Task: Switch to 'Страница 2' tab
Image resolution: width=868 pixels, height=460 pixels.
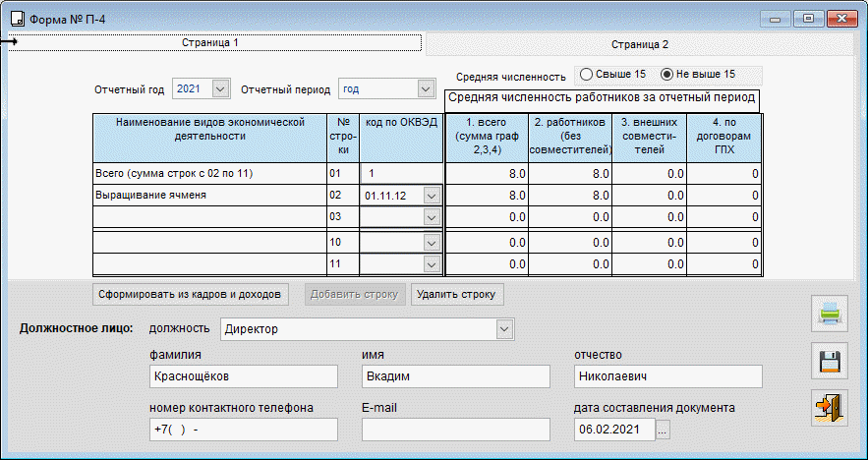Action: pyautogui.click(x=639, y=45)
